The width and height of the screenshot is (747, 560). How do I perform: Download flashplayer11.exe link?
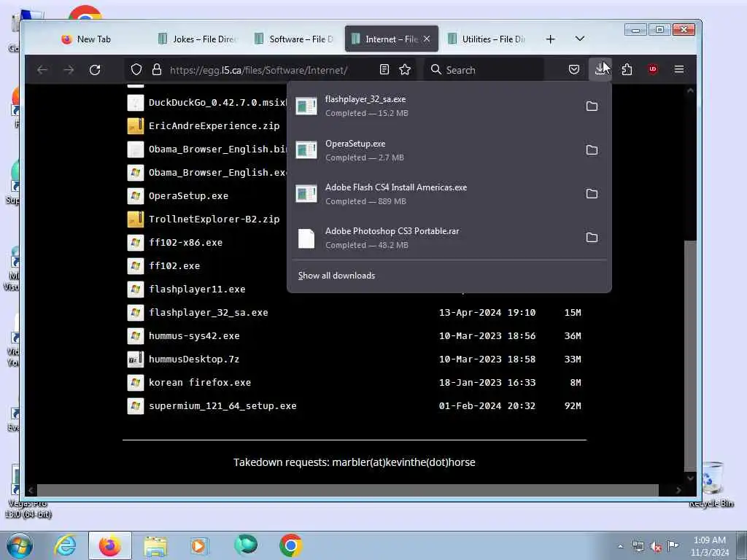[197, 289]
